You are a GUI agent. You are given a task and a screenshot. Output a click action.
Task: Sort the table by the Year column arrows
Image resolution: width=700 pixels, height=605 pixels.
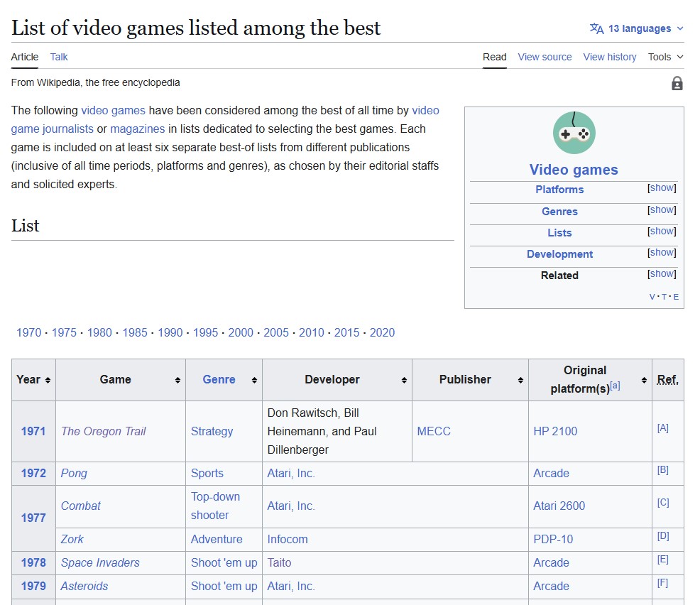click(47, 379)
